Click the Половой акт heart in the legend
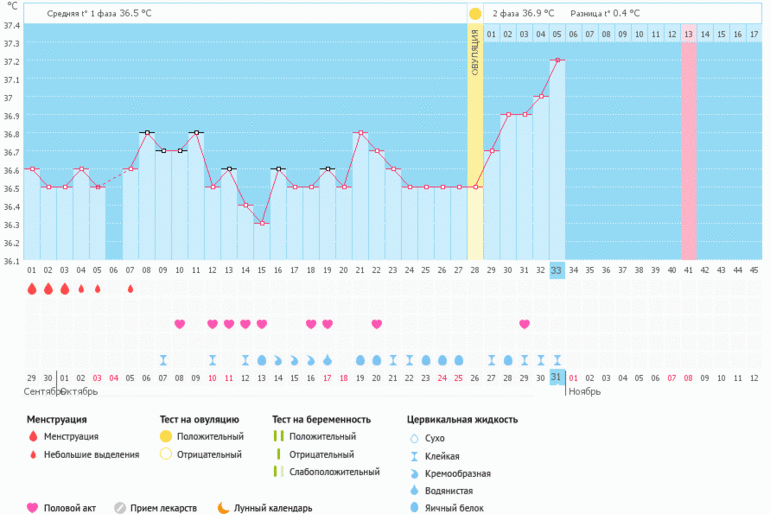The image size is (770, 514). (x=32, y=507)
